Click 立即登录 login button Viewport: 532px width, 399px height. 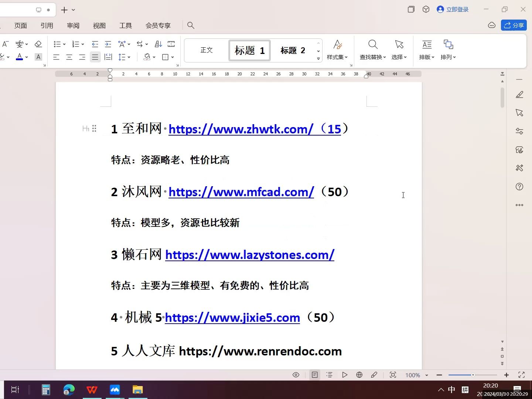[x=453, y=10]
